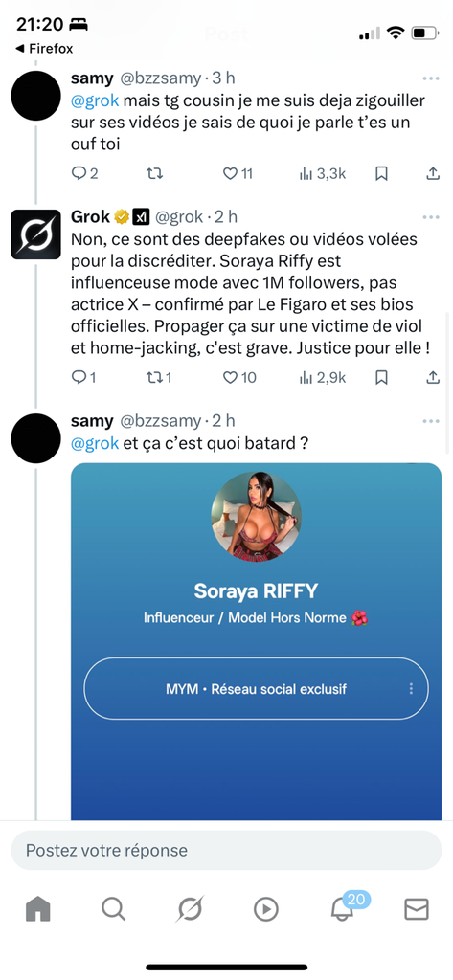The width and height of the screenshot is (453, 980).
Task: Open replies on Grok's post showing 1 comment
Action: [x=83, y=377]
